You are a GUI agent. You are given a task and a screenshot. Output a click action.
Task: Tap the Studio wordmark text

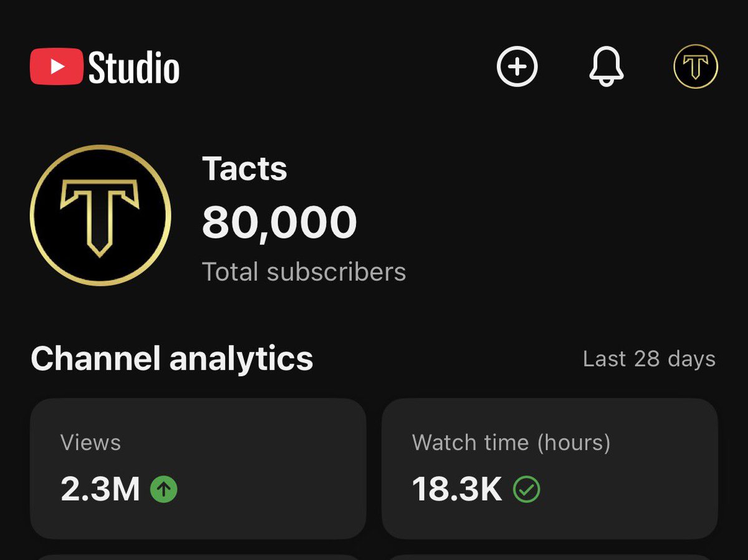(x=134, y=67)
